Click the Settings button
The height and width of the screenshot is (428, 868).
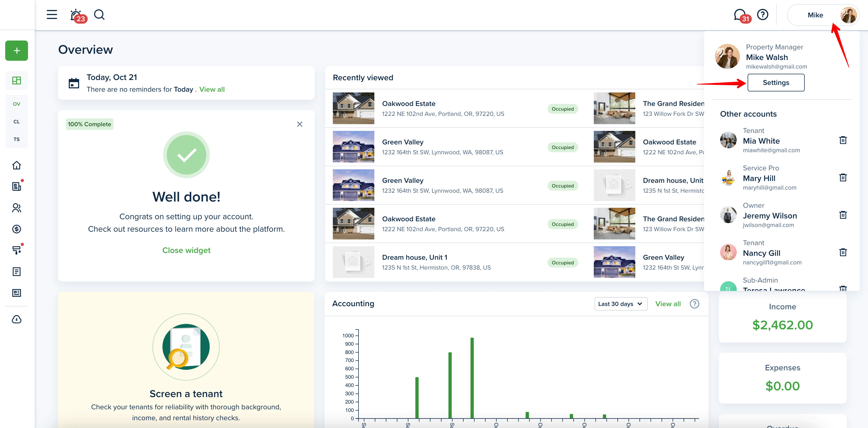(776, 83)
